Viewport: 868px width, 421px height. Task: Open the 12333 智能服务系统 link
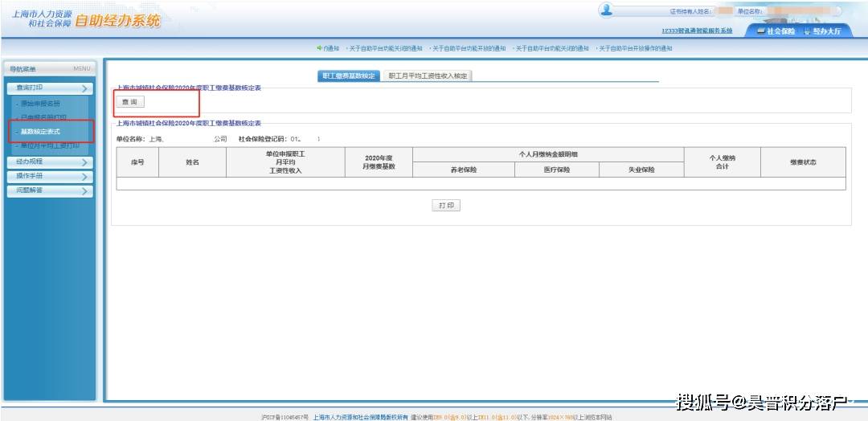pos(696,31)
